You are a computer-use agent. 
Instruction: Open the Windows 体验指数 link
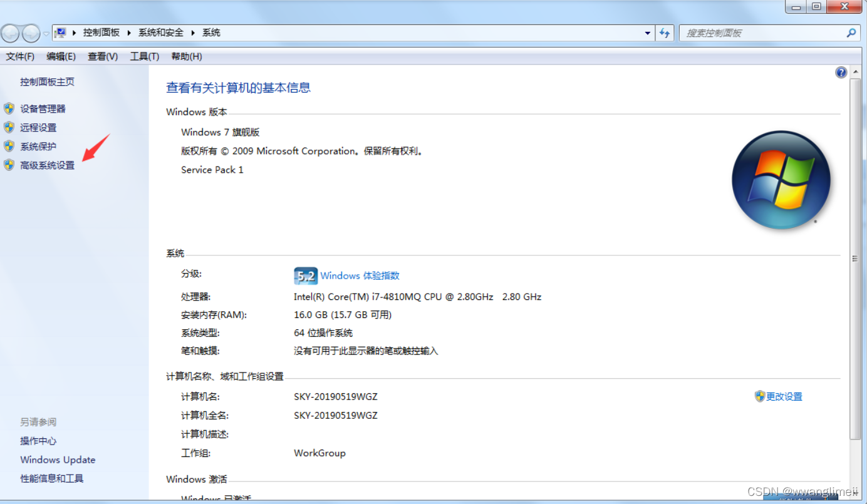pos(360,275)
